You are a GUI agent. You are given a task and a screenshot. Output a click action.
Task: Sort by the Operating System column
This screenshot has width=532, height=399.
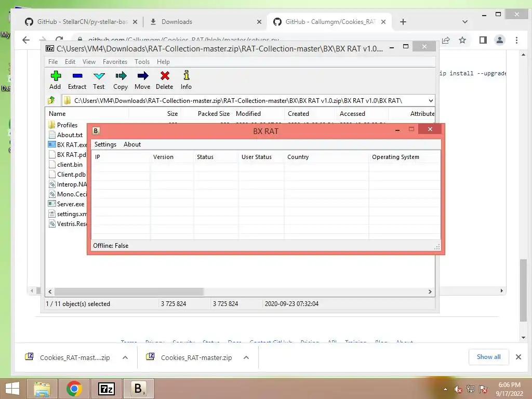click(x=404, y=157)
